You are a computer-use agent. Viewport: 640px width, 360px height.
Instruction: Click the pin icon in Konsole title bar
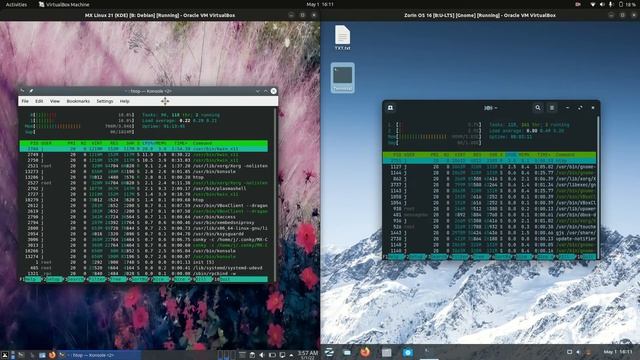tap(31, 91)
